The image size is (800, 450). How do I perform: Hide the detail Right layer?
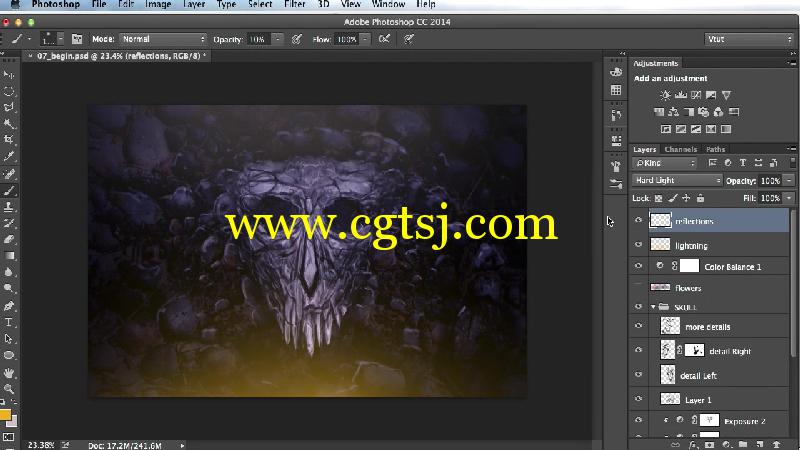coord(638,351)
